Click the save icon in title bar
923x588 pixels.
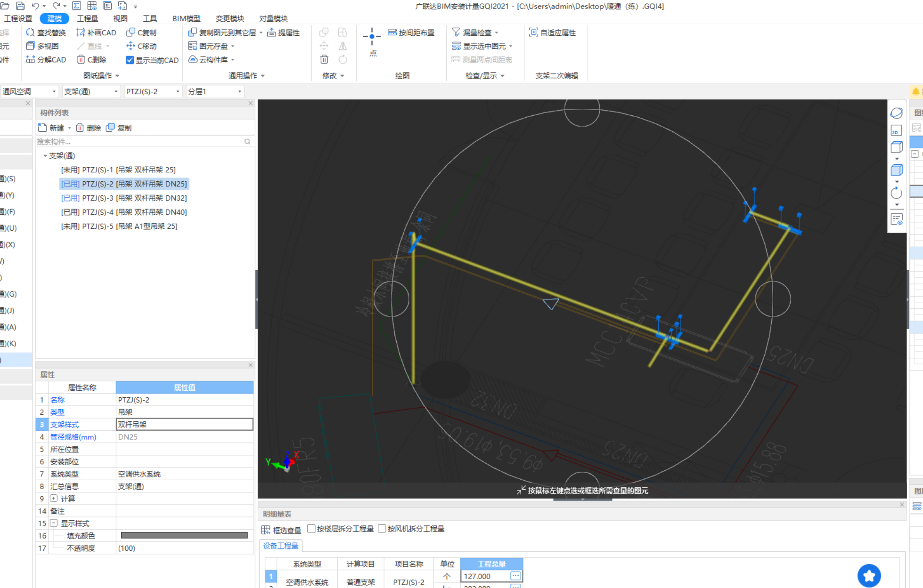tap(20, 6)
